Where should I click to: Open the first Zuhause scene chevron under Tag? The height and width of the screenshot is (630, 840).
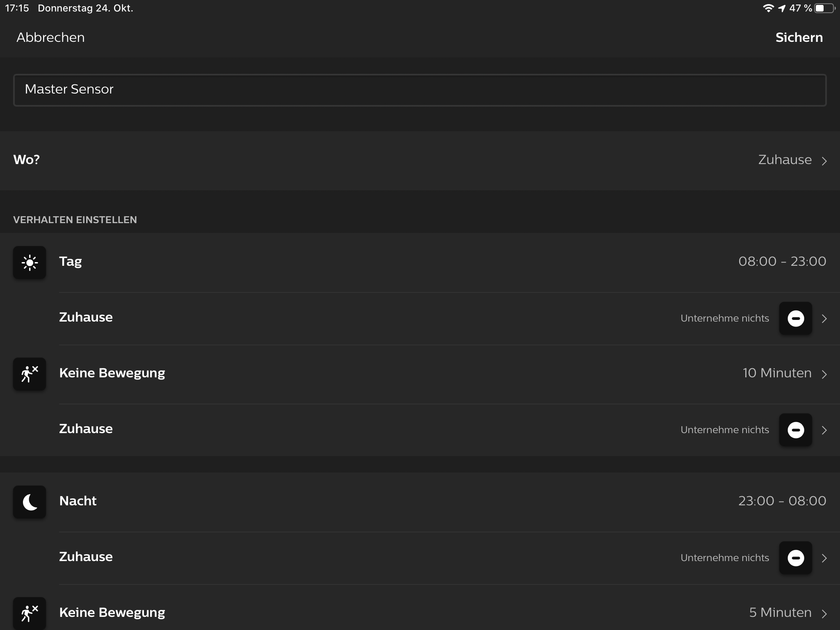point(824,318)
